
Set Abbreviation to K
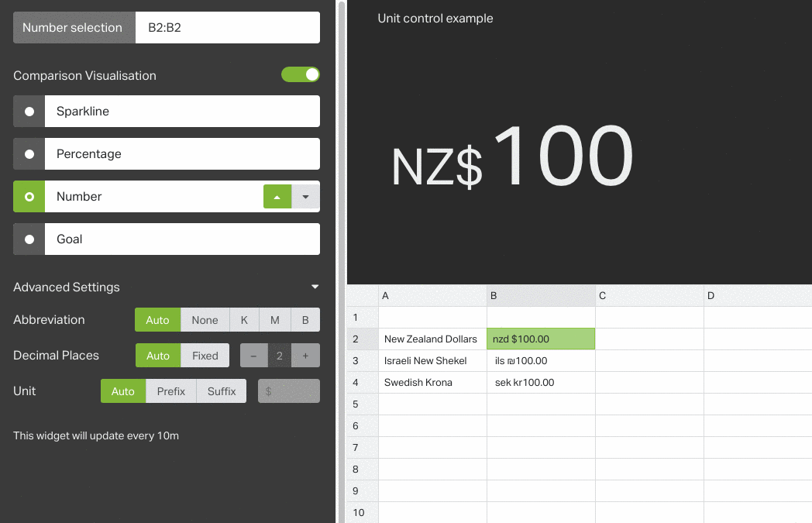pos(244,320)
